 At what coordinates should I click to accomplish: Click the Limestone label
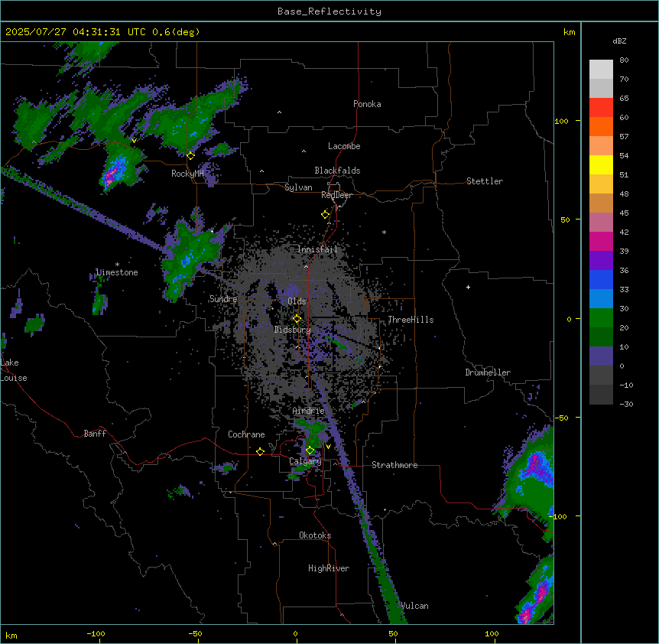tap(117, 272)
